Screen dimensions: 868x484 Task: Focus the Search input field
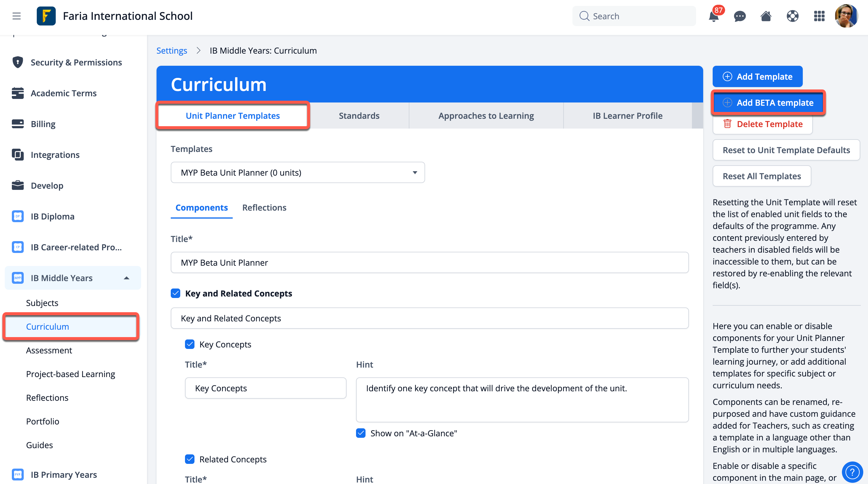(634, 16)
